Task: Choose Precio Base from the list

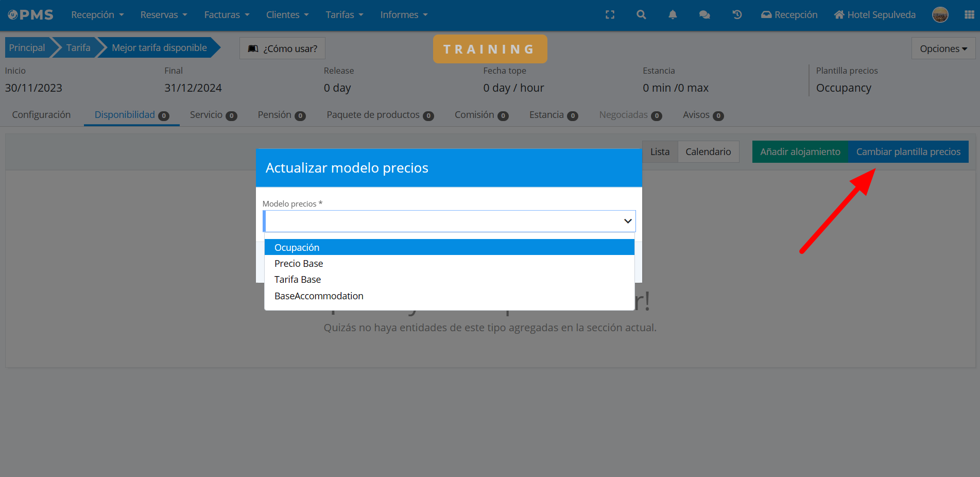Action: [299, 264]
